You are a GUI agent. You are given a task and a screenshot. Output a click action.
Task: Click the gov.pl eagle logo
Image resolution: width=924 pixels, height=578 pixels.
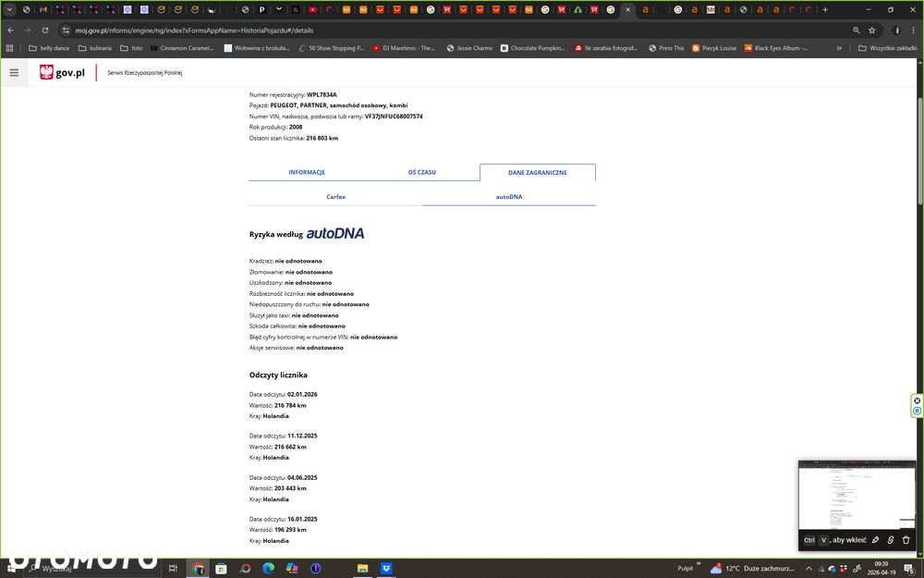pyautogui.click(x=46, y=72)
